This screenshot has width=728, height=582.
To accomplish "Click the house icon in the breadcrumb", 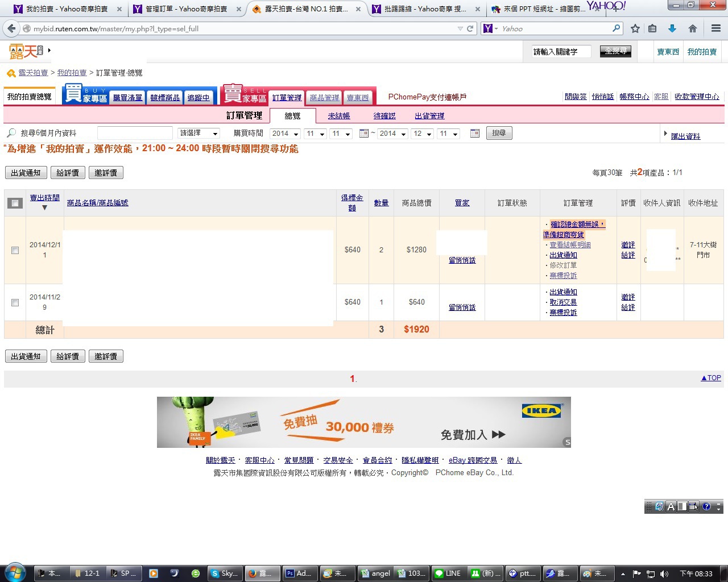I will pos(11,73).
